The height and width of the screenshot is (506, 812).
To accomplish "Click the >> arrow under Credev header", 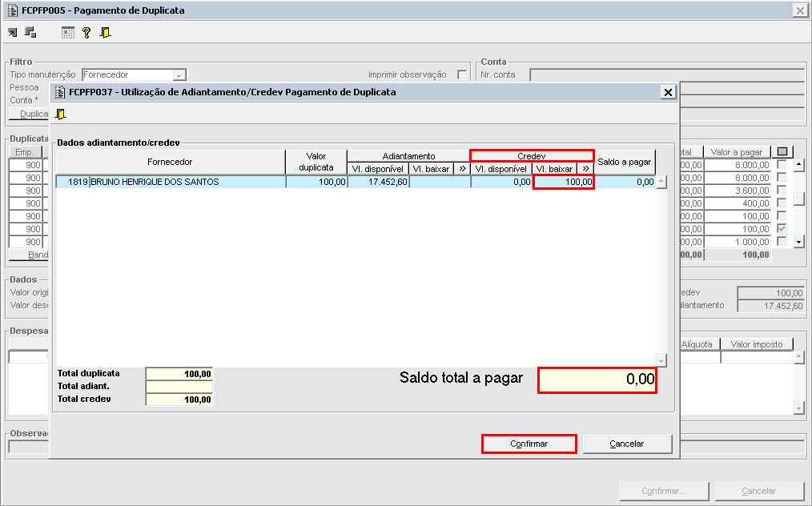I will pos(585,168).
